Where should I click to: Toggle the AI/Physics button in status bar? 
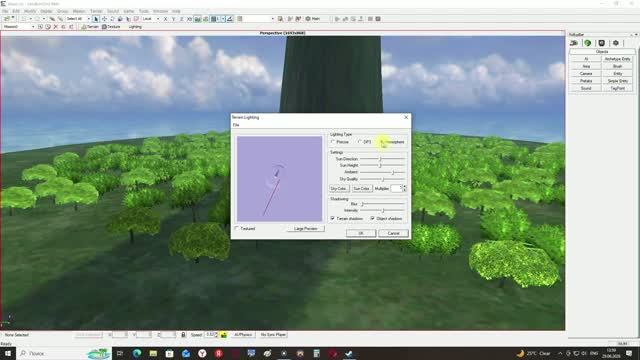click(x=243, y=335)
